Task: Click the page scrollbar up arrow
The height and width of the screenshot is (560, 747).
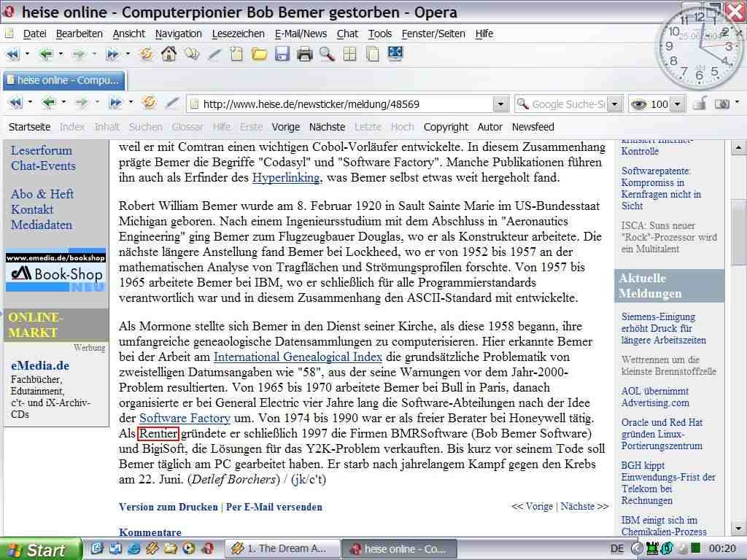Action: click(x=738, y=147)
